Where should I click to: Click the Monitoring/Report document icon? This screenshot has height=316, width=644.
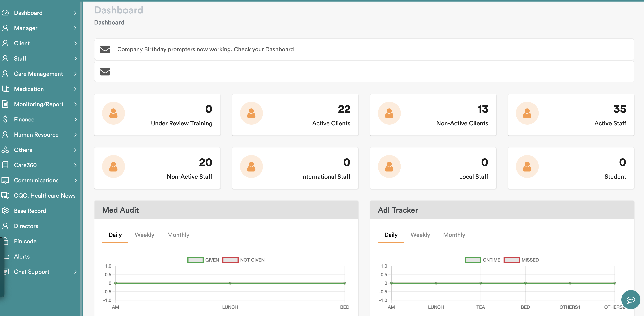(5, 104)
